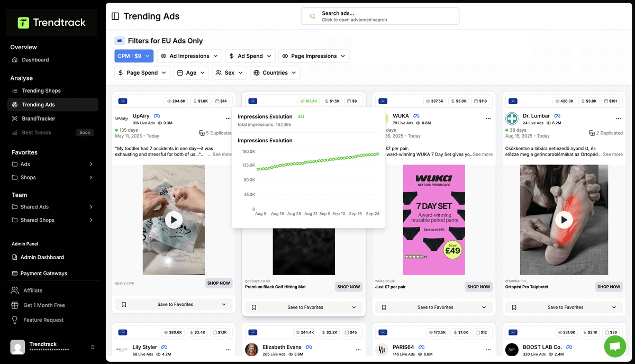Click $1.5K spend badge on golf card
The image size is (635, 364).
pos(332,101)
